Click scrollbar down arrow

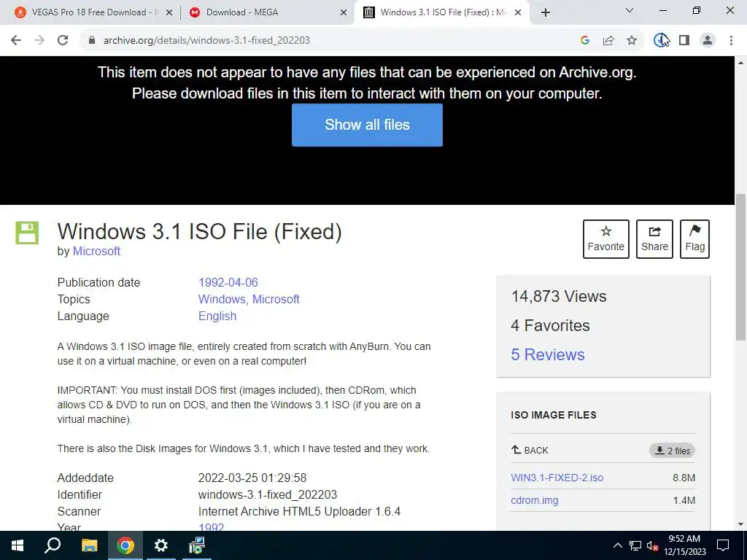[x=741, y=524]
